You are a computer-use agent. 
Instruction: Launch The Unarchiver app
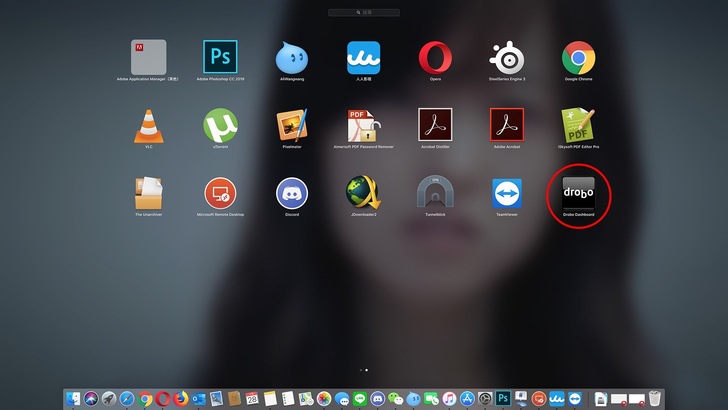[x=149, y=193]
